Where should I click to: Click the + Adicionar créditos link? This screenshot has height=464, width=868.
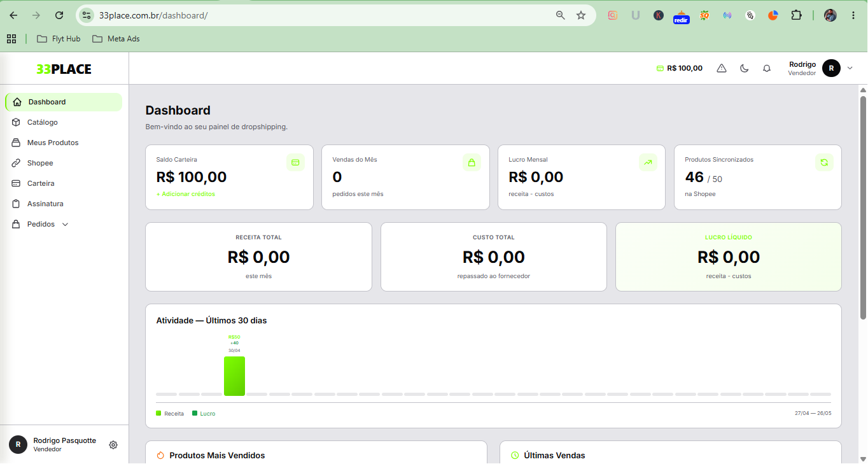coord(185,193)
